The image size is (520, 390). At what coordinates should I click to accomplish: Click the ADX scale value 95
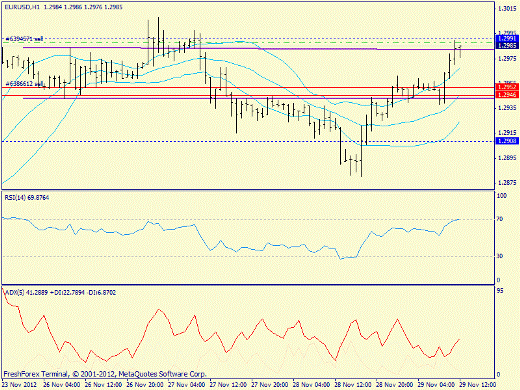500,291
